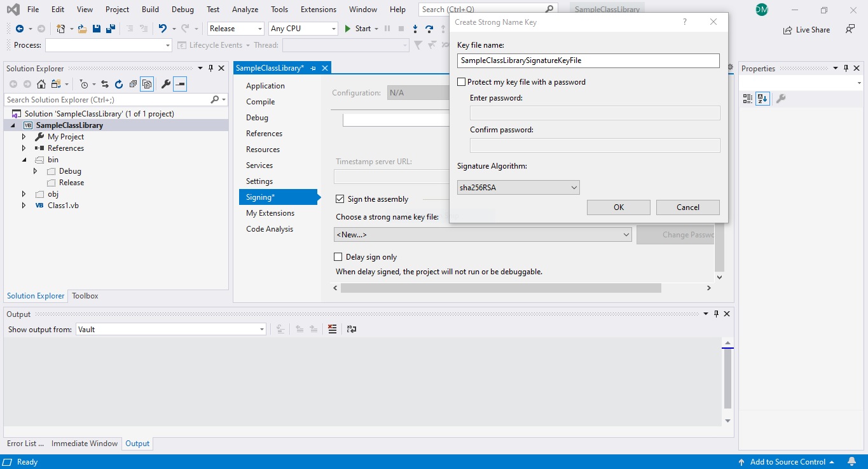Clear All output in the Output window

tap(331, 329)
